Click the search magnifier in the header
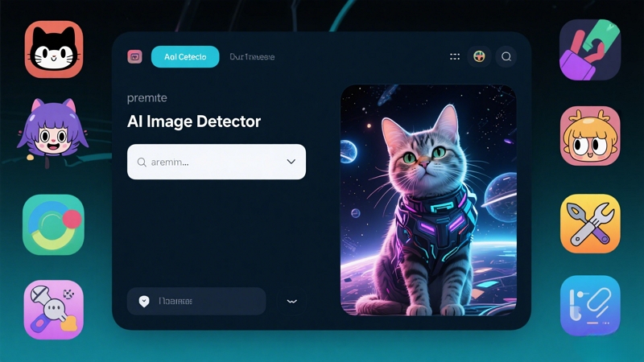 506,56
